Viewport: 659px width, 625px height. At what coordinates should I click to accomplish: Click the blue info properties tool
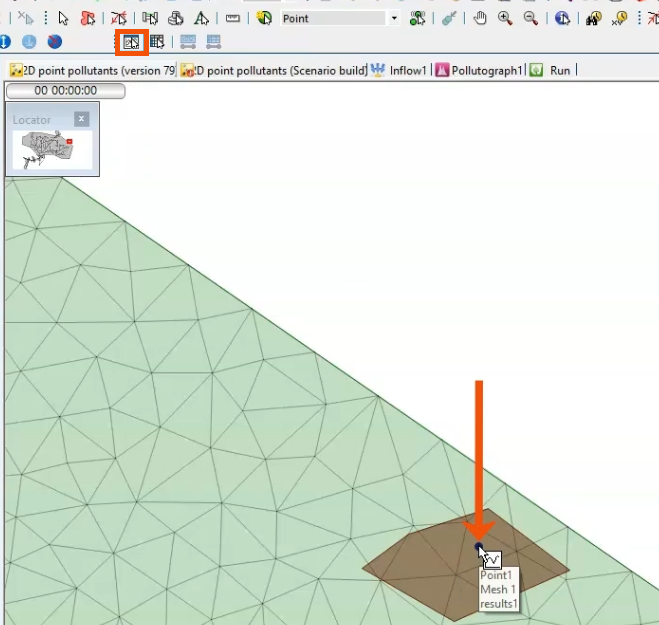(x=562, y=18)
